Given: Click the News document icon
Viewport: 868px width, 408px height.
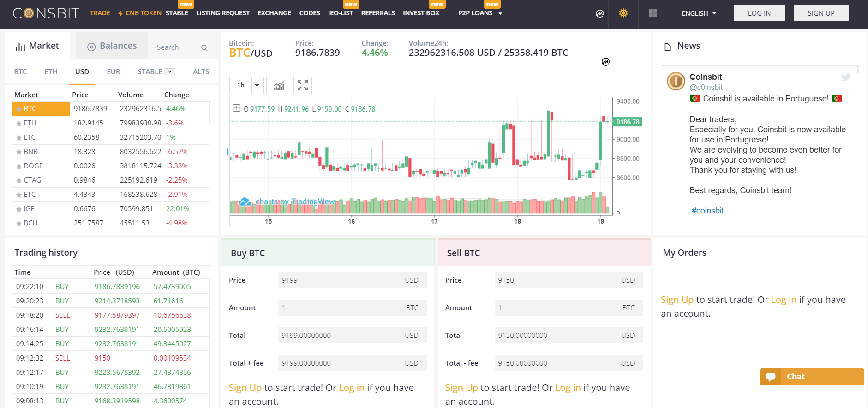Looking at the screenshot, I should point(668,47).
